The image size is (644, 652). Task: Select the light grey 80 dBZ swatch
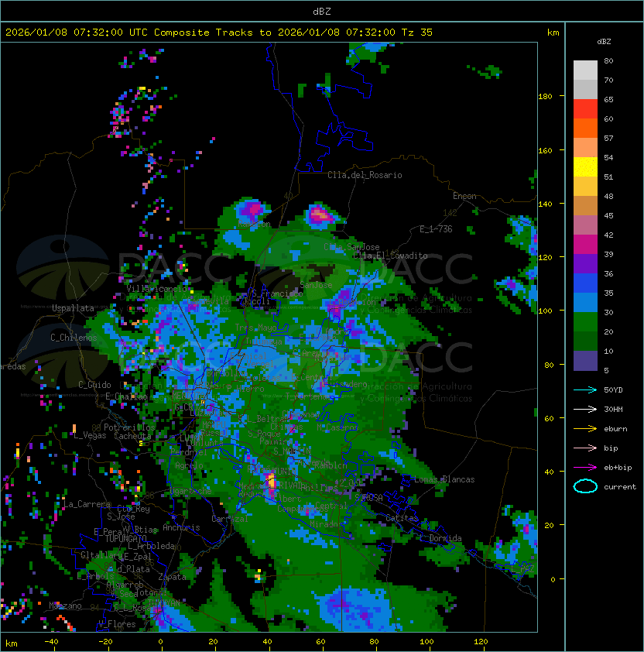tap(585, 70)
